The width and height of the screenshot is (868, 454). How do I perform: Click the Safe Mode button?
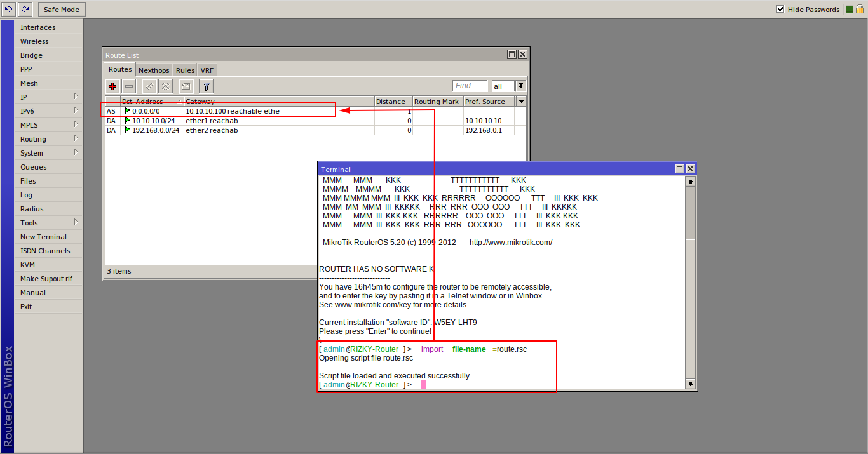pos(62,10)
